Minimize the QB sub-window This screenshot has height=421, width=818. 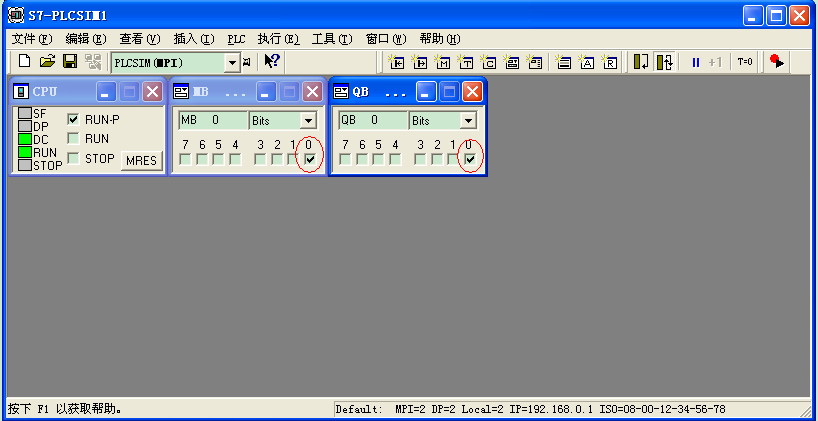[426, 92]
